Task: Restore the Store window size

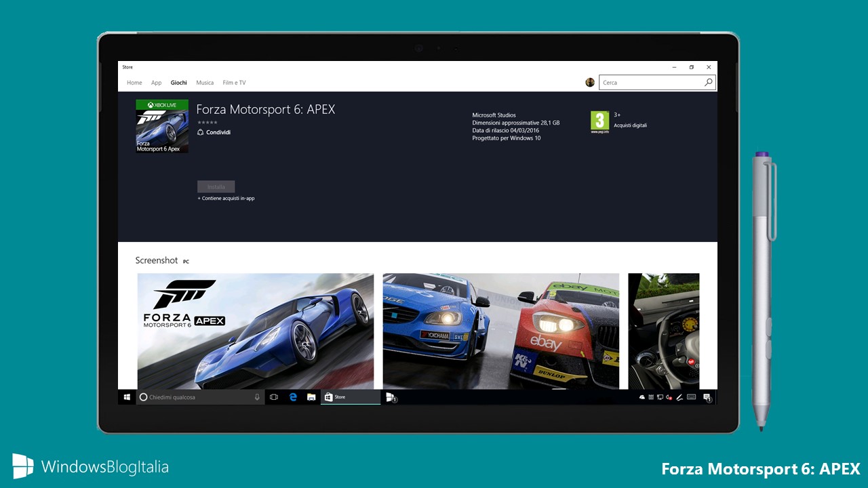Action: point(692,67)
